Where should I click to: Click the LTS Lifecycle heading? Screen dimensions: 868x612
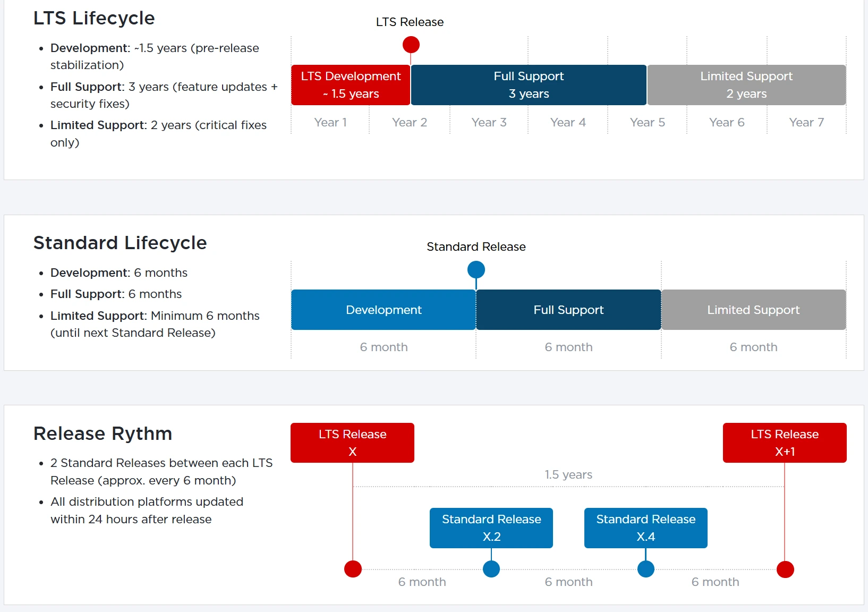pos(94,18)
